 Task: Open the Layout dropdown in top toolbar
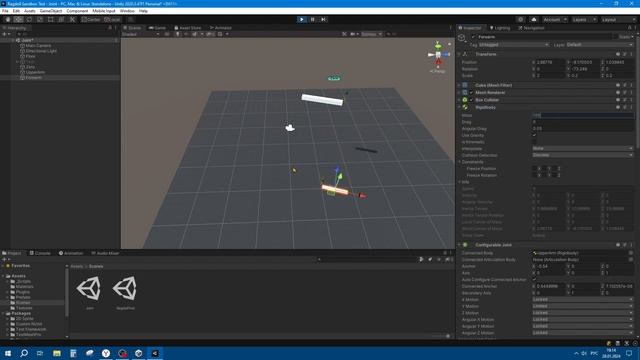(618, 19)
